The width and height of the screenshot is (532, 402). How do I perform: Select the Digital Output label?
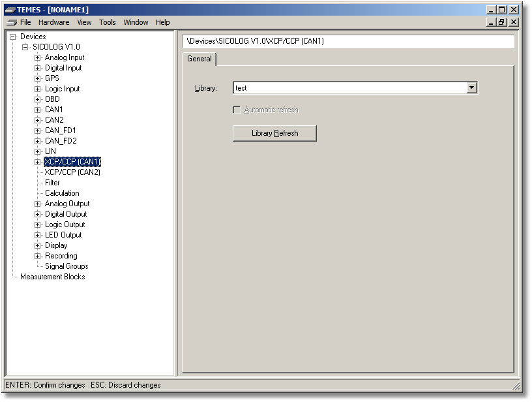click(66, 214)
